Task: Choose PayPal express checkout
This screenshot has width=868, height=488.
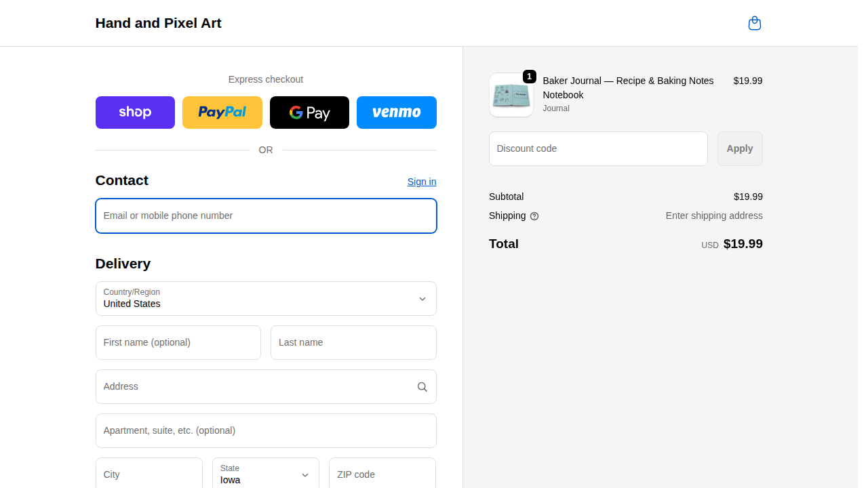Action: point(222,113)
